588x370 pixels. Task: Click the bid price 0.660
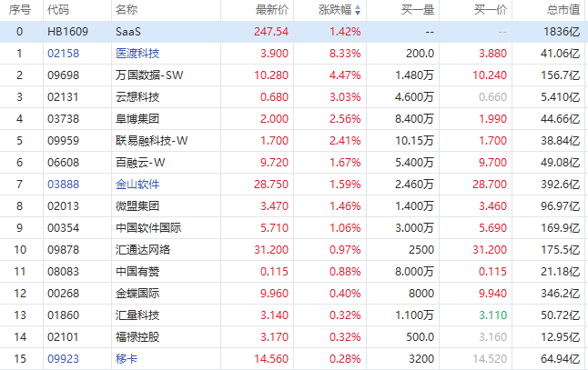click(492, 97)
